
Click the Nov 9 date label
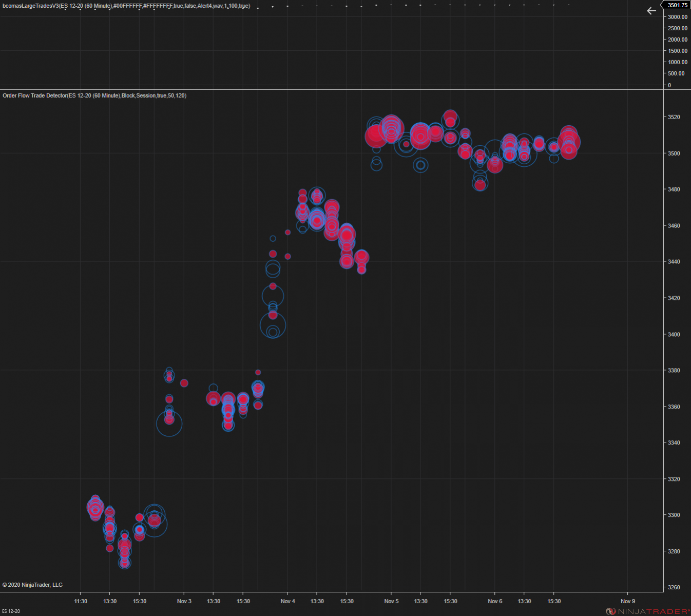coord(628,601)
